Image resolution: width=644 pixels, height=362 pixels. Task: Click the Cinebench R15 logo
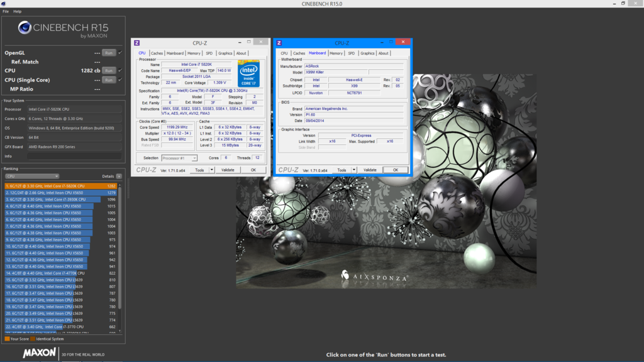tap(64, 29)
